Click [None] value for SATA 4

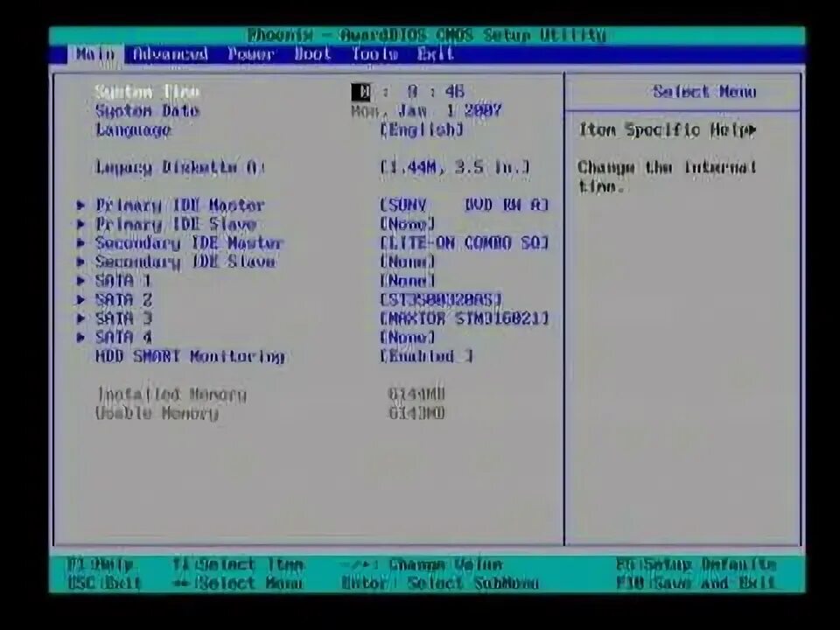pyautogui.click(x=407, y=337)
